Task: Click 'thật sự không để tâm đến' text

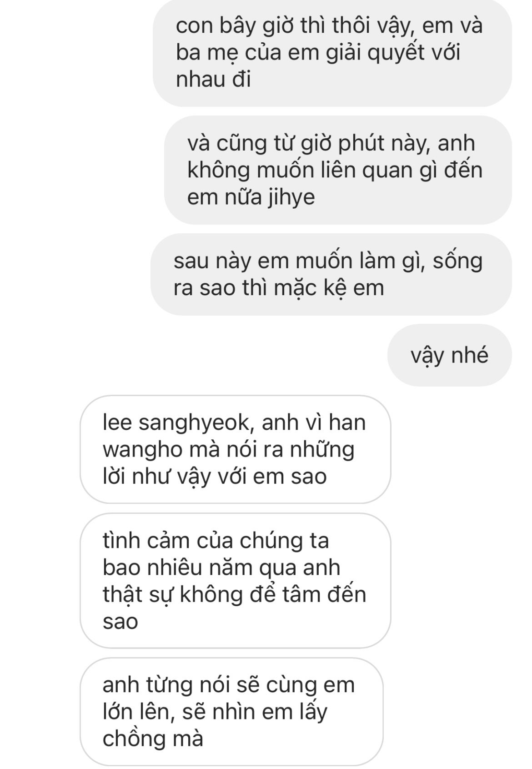Action: (234, 594)
